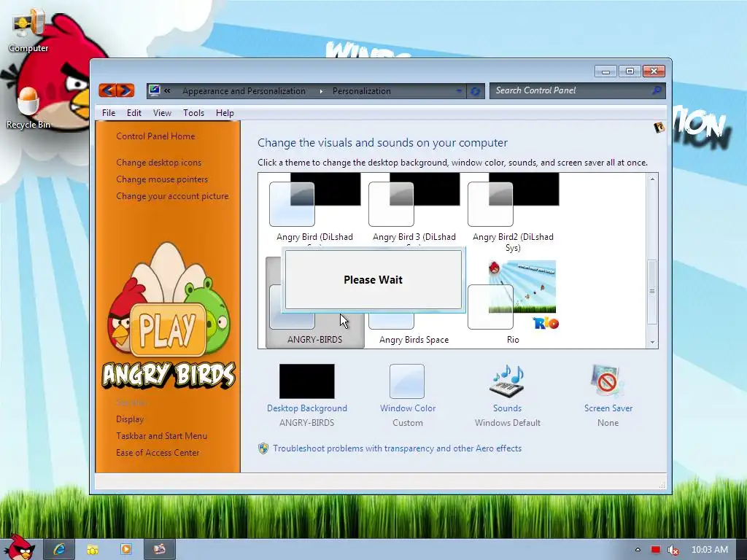Select the Angry Bird 3 theme
The height and width of the screenshot is (560, 747).
coord(414,209)
